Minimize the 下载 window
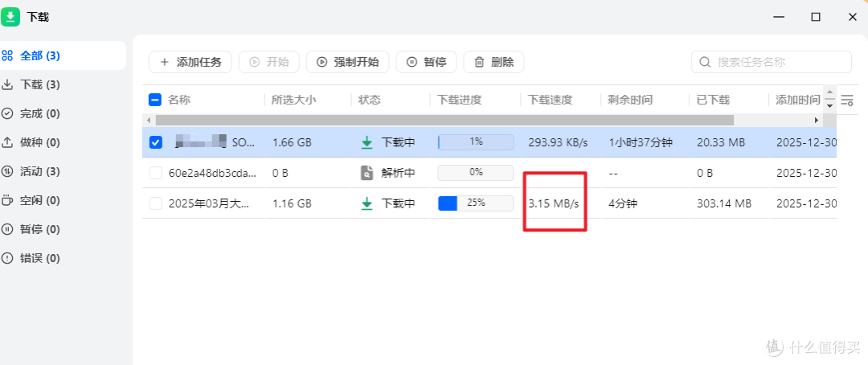The height and width of the screenshot is (365, 868). [x=779, y=17]
